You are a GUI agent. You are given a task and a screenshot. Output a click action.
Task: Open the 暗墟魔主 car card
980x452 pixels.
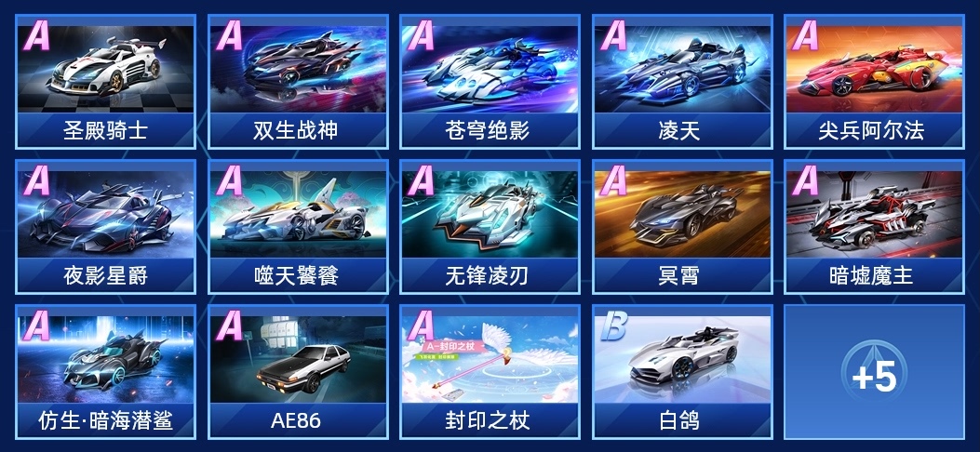(875, 227)
